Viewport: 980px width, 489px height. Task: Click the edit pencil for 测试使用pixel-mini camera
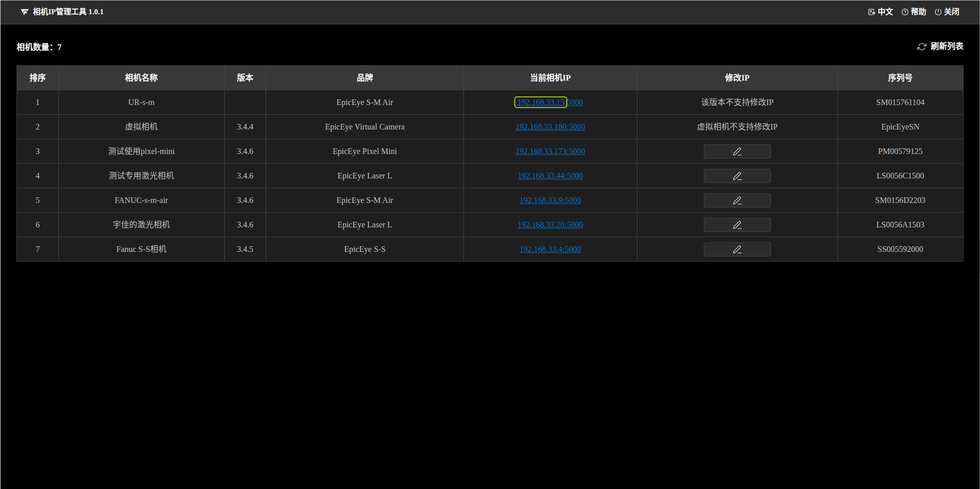[737, 151]
